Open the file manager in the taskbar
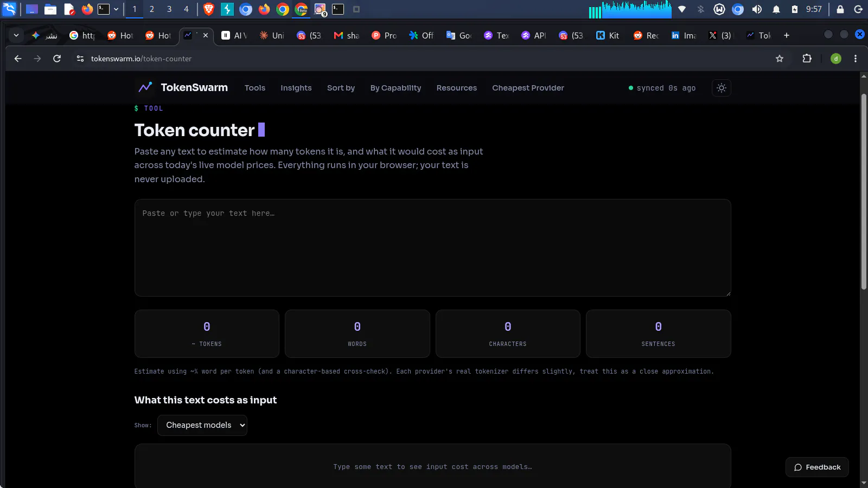The image size is (868, 488). (x=50, y=9)
